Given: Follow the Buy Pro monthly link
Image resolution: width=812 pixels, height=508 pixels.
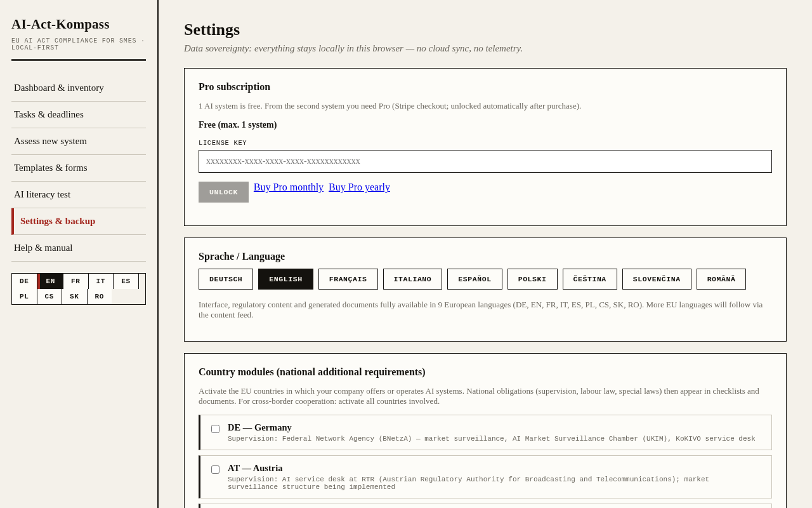Looking at the screenshot, I should [x=289, y=187].
